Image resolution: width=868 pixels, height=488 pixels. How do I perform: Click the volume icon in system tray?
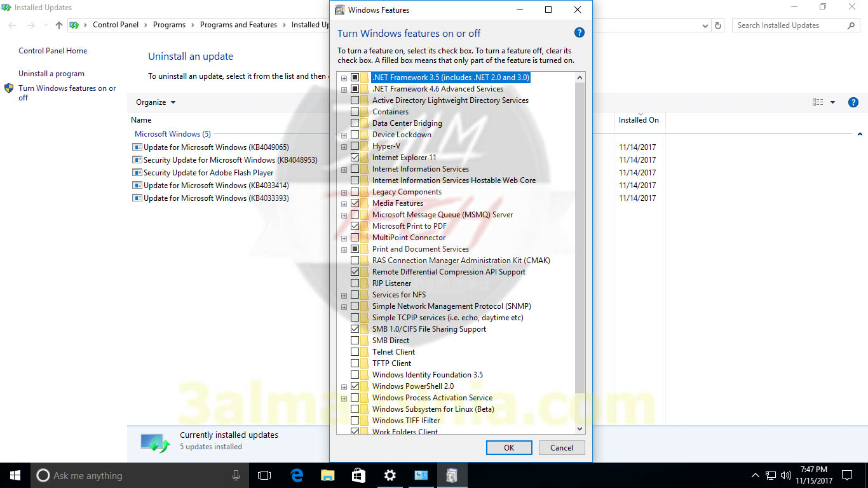point(786,475)
